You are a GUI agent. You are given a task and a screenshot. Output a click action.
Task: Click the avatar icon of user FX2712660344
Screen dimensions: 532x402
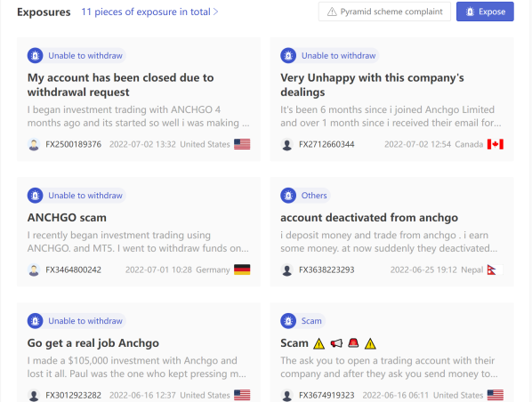pyautogui.click(x=287, y=144)
